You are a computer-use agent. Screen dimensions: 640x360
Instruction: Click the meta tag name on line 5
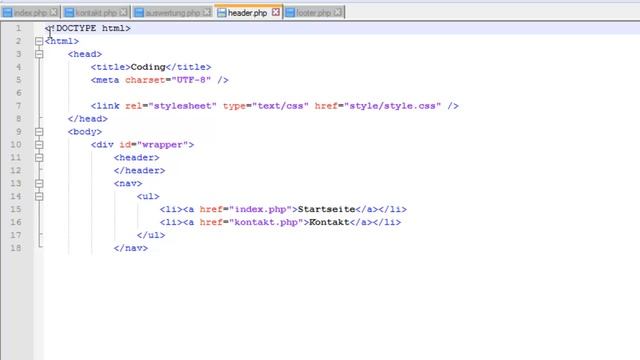[x=108, y=80]
